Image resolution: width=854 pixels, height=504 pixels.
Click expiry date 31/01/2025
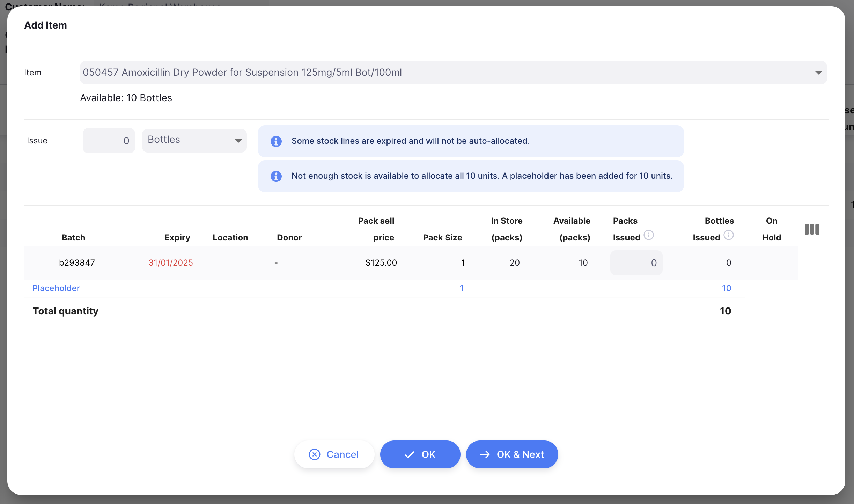click(x=171, y=262)
